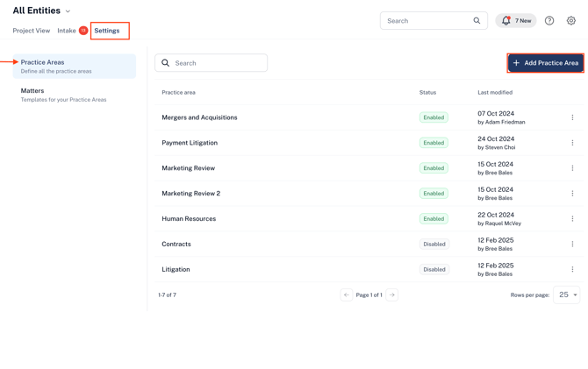Click the Disabled badge for Contracts

coord(434,244)
